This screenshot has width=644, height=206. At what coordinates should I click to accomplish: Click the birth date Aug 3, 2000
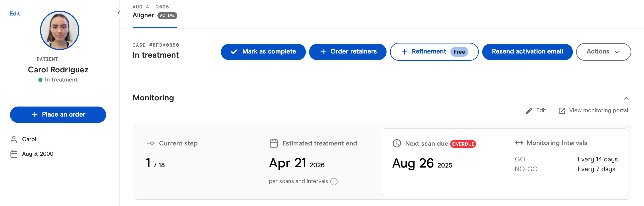tap(38, 154)
